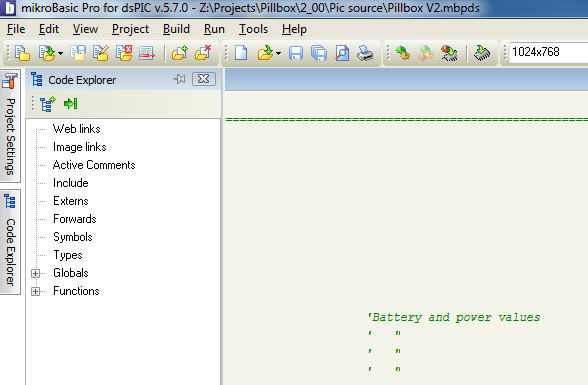Screen dimensions: 588x385
Task: Click the Expand all tree icon in Code Explorer
Action: pyautogui.click(x=48, y=104)
